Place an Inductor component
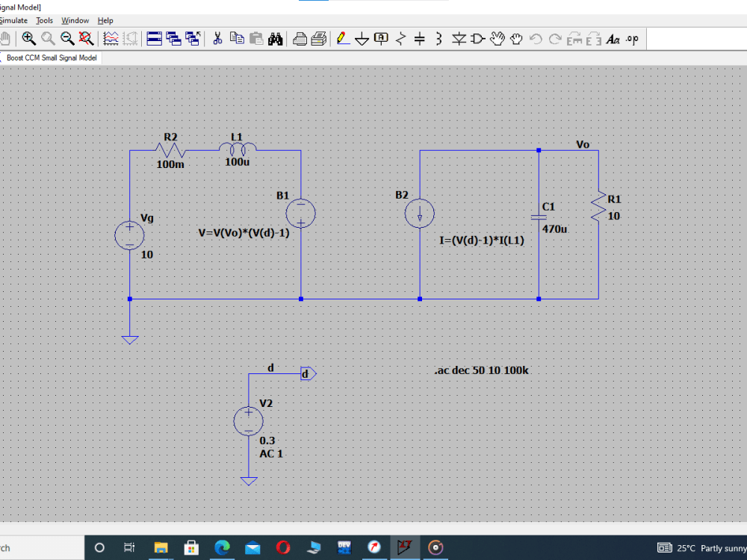The height and width of the screenshot is (560, 747). [x=439, y=38]
